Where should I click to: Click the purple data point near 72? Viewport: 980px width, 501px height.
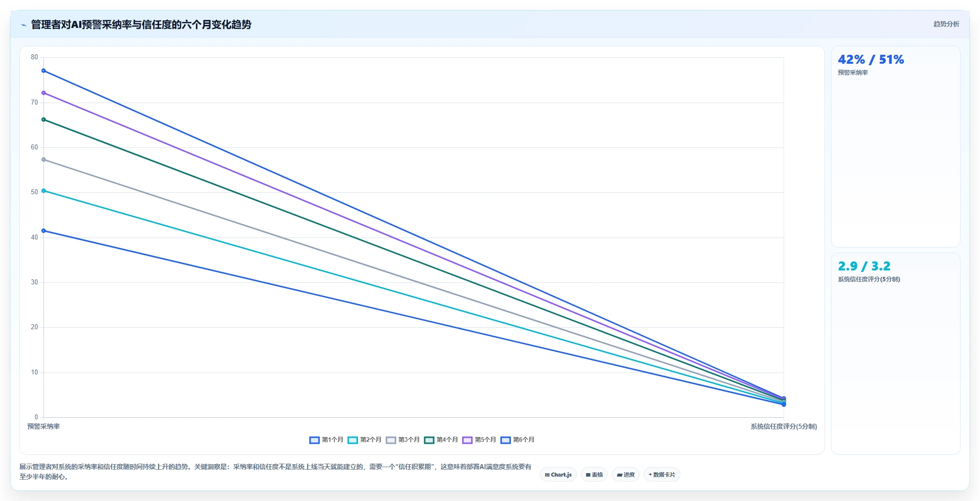coord(44,93)
